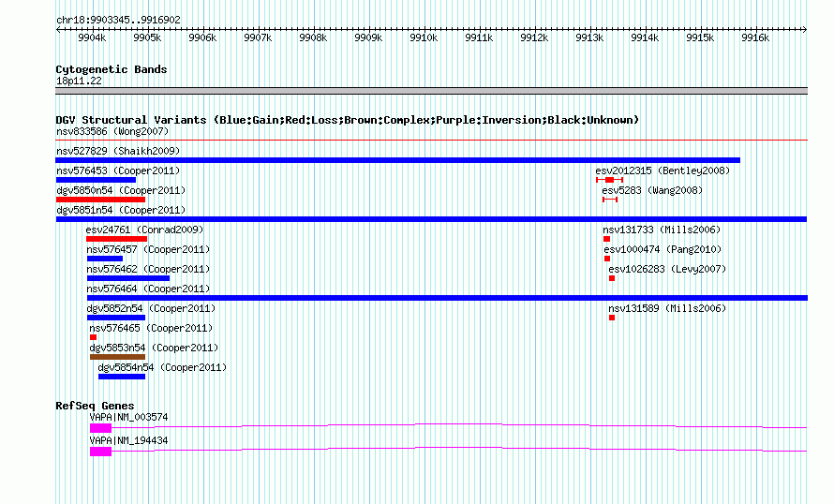Viewport: 834px width, 504px height.
Task: Click the dgv5850n54 (Cooper2011) label
Action: coord(121,190)
